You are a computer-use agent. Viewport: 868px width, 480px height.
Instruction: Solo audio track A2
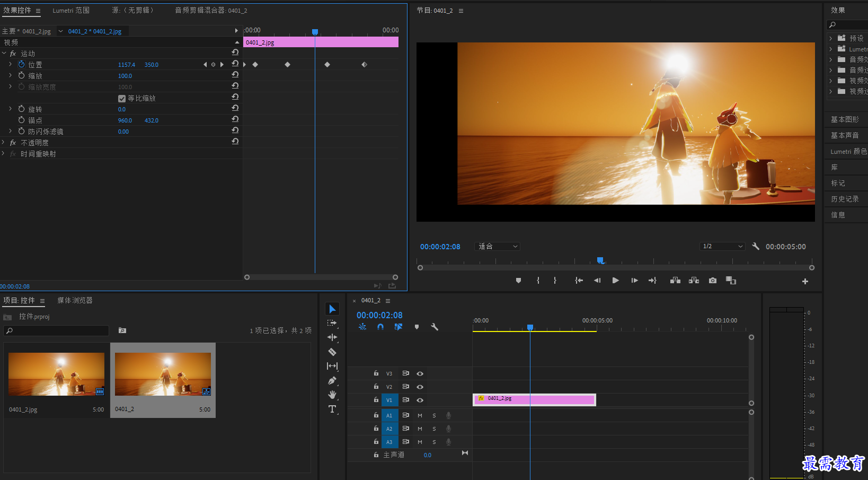pyautogui.click(x=434, y=429)
